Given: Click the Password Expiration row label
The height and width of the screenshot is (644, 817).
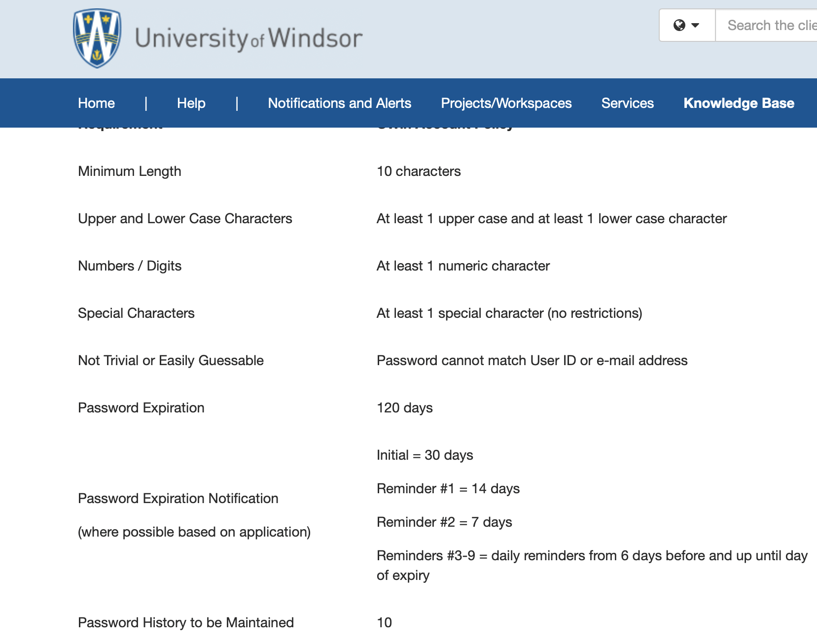Looking at the screenshot, I should click(x=141, y=407).
